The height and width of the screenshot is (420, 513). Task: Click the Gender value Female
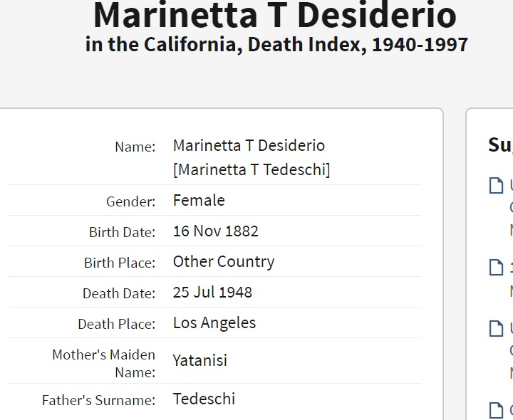tap(199, 201)
